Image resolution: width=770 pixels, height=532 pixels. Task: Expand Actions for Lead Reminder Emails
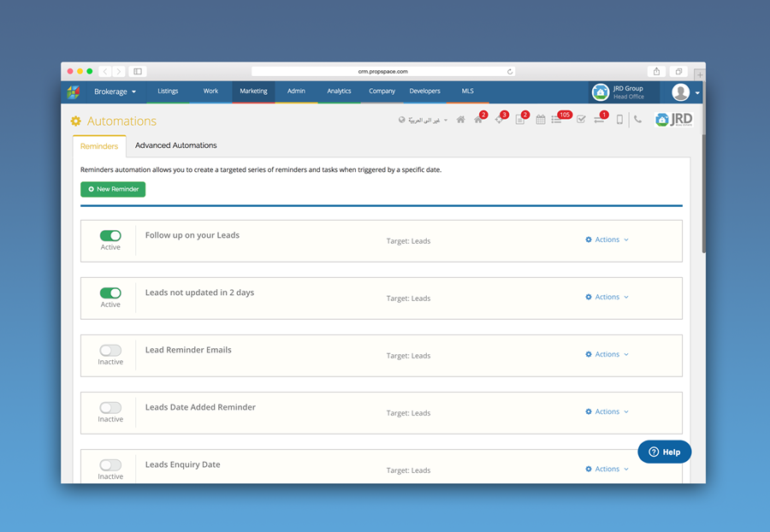click(607, 354)
